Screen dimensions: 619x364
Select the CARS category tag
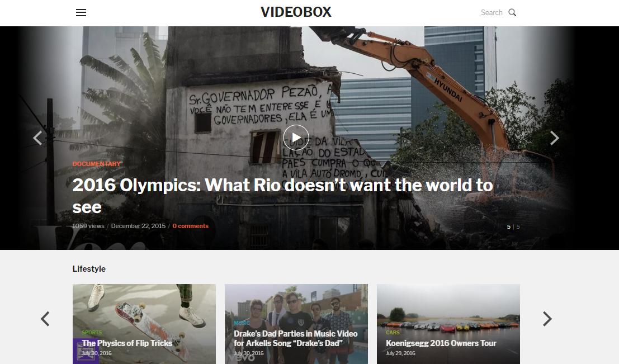click(393, 333)
